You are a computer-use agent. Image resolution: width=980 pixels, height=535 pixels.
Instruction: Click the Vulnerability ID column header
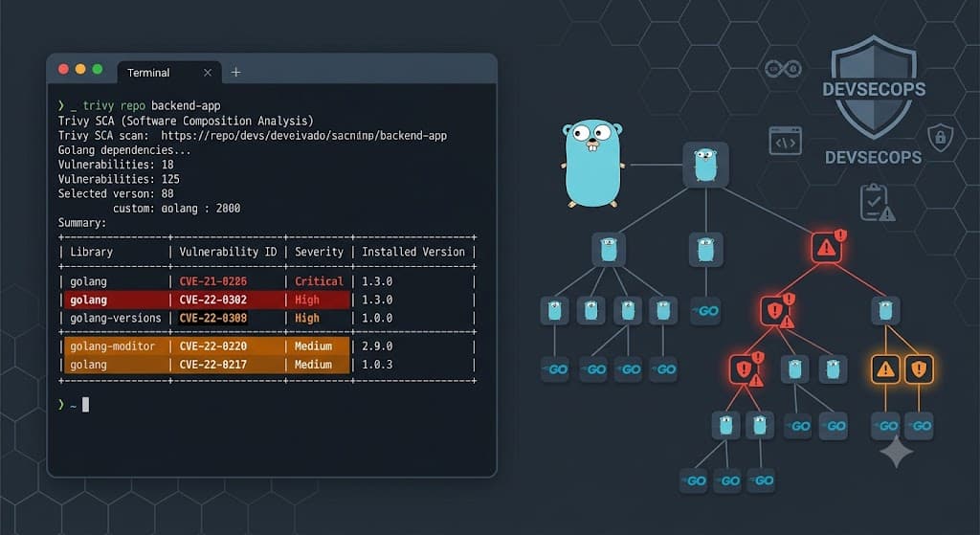point(228,252)
